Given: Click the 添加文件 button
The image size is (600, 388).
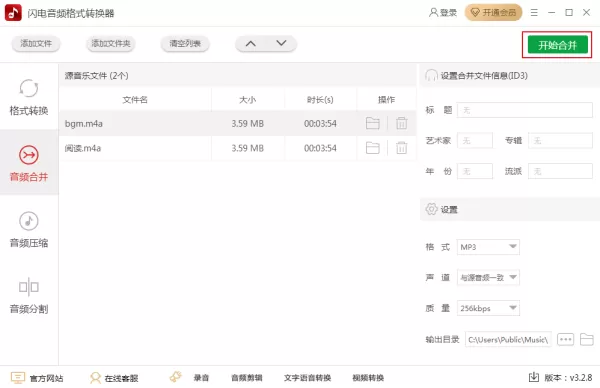Looking at the screenshot, I should [36, 43].
